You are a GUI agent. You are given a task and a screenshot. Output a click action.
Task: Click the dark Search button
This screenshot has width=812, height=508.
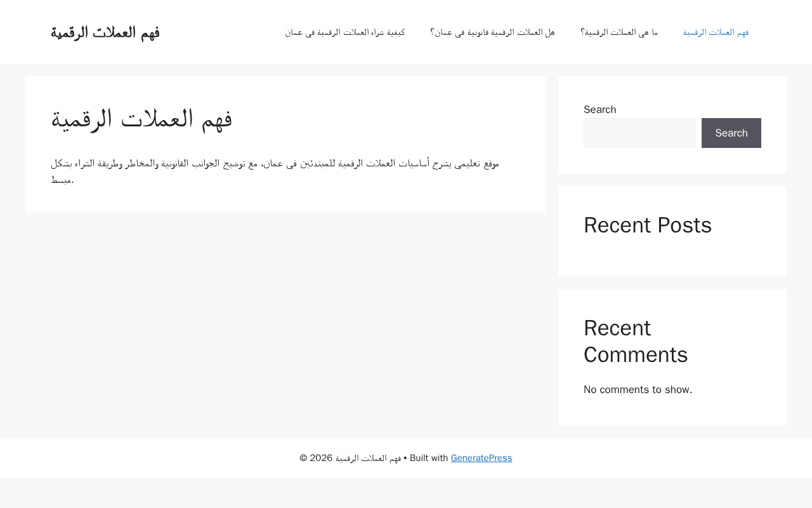[x=731, y=133]
